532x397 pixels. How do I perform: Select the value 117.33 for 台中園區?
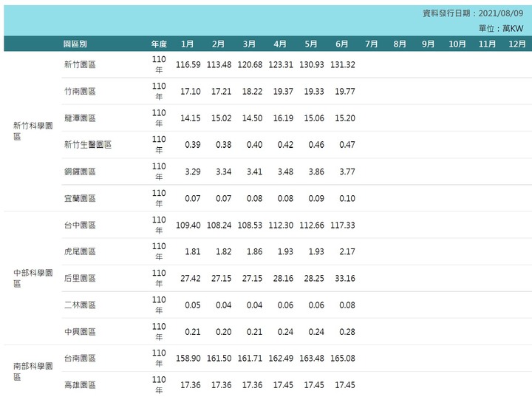(x=343, y=225)
